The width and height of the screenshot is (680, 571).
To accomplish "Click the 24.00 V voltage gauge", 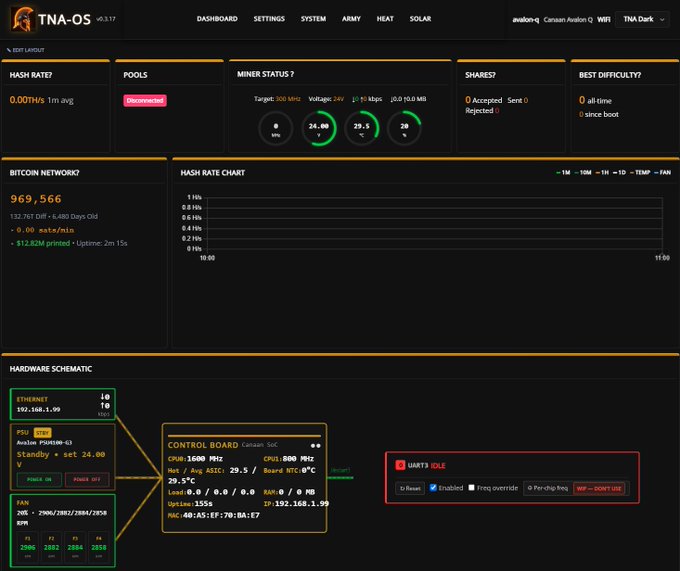I will (x=319, y=128).
